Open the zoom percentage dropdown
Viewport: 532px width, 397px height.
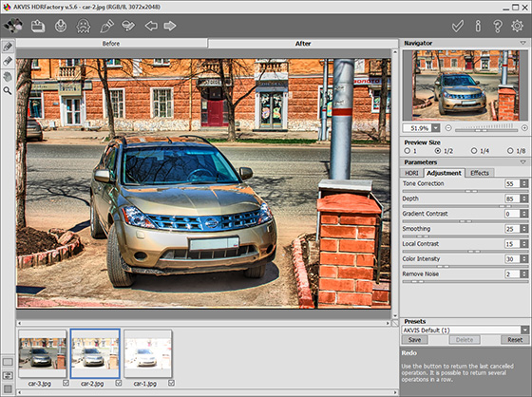(436, 128)
